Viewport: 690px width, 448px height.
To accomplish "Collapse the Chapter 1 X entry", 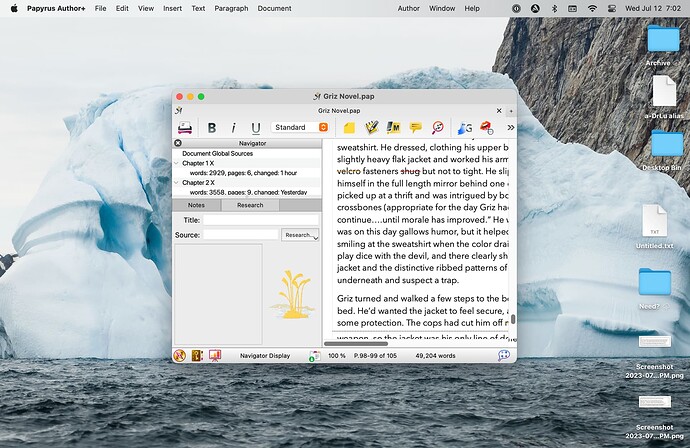I will coord(176,163).
